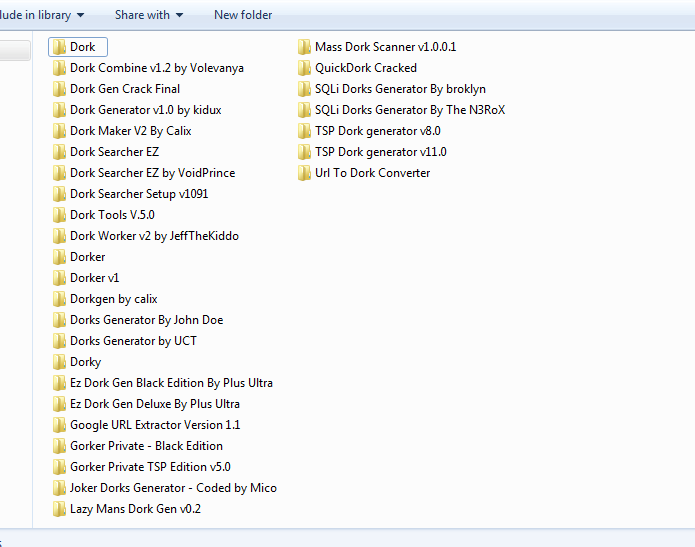Click the Dorker v1 folder icon
This screenshot has width=695, height=547.
(59, 278)
